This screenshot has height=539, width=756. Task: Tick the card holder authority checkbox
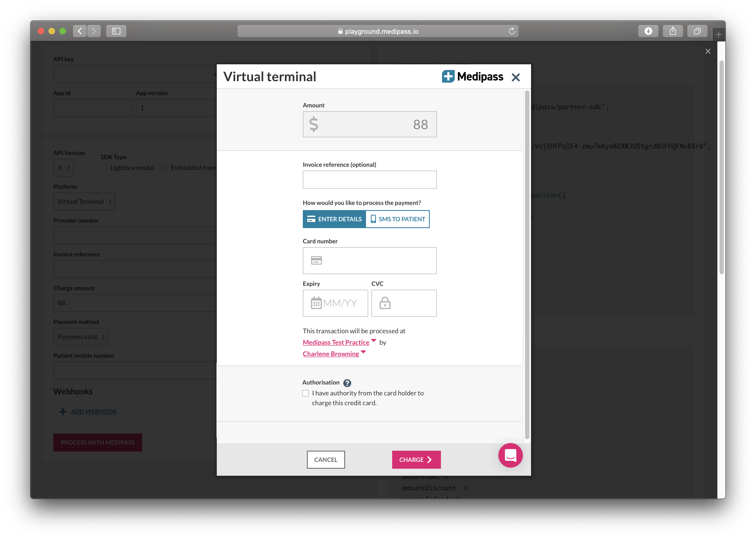(x=306, y=393)
